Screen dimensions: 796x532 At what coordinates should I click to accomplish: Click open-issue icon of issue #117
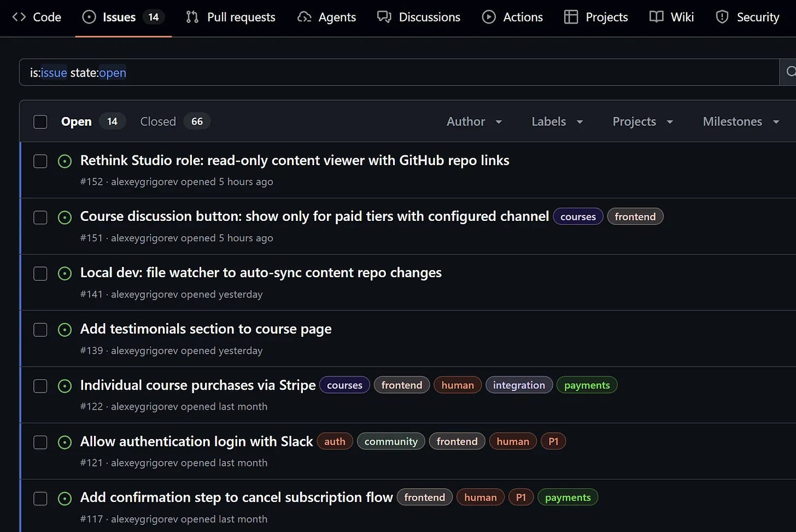pyautogui.click(x=65, y=499)
